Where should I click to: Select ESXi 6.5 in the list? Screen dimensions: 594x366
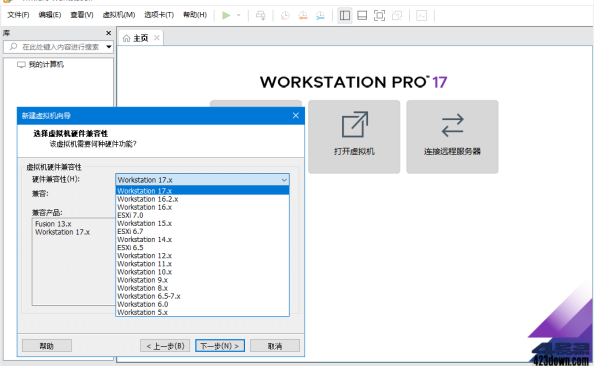(x=202, y=248)
